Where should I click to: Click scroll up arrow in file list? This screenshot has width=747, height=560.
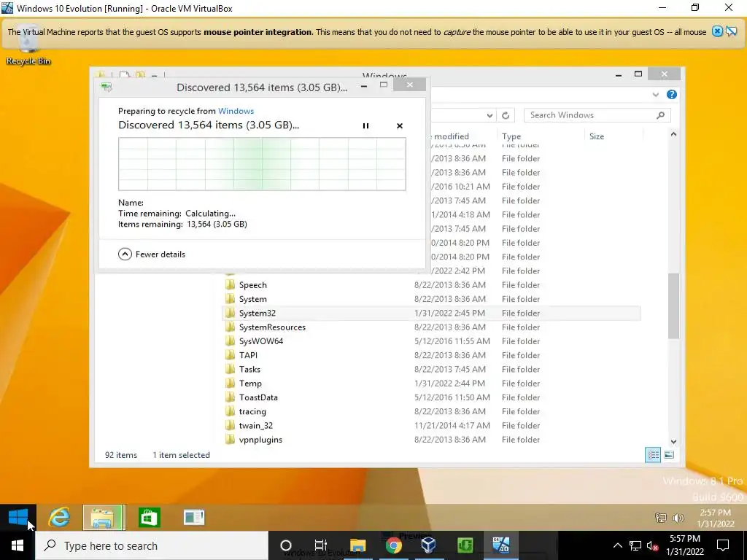pos(673,134)
